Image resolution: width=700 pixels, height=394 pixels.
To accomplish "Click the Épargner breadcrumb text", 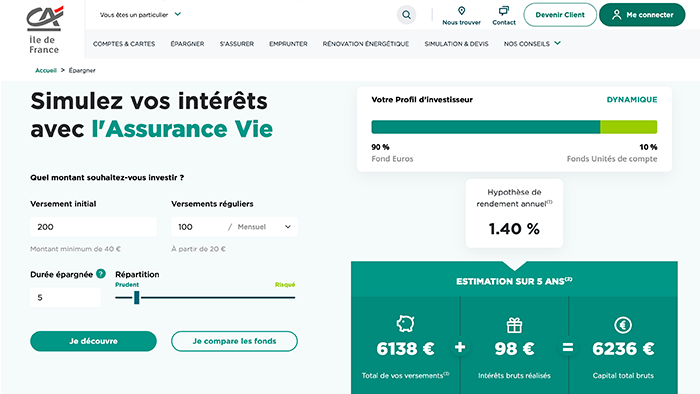I will (x=82, y=70).
